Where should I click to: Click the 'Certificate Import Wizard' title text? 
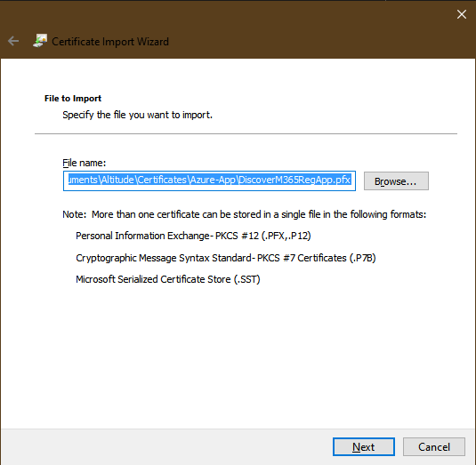click(110, 42)
